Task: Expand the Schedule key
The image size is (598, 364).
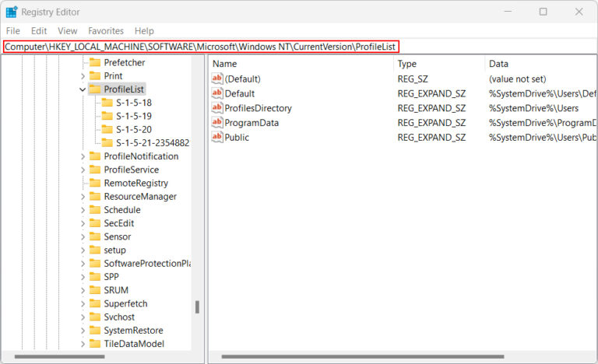Action: pyautogui.click(x=83, y=210)
